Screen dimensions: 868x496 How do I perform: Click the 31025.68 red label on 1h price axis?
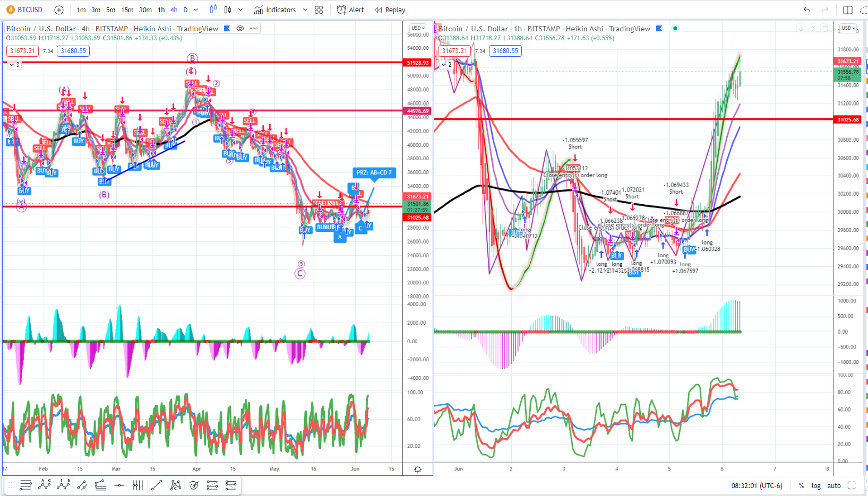point(848,119)
